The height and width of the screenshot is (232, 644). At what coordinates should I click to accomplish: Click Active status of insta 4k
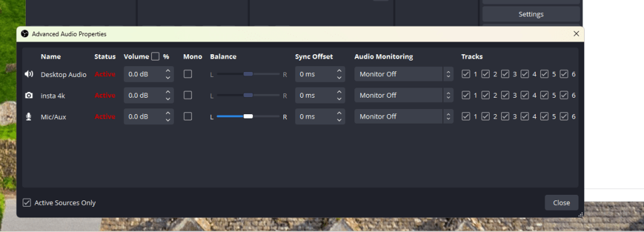tap(105, 95)
